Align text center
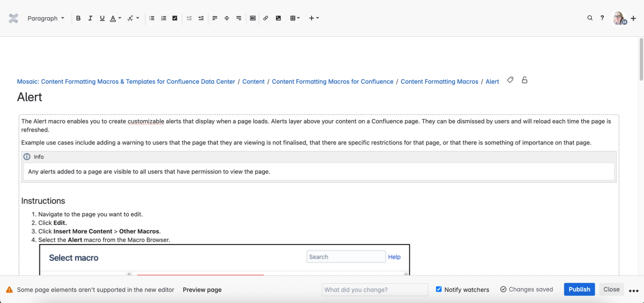Image resolution: width=644 pixels, height=303 pixels. point(227,18)
